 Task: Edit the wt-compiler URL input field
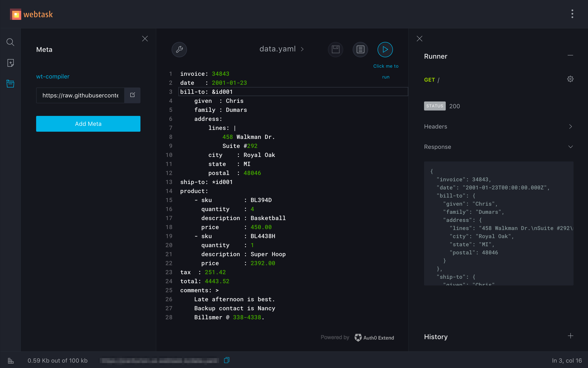tap(80, 95)
